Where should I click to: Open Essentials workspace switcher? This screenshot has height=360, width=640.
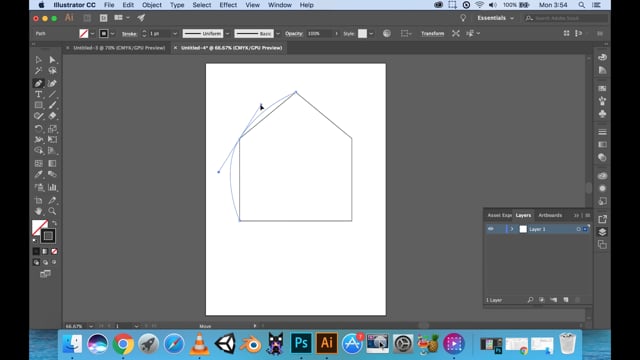click(495, 18)
